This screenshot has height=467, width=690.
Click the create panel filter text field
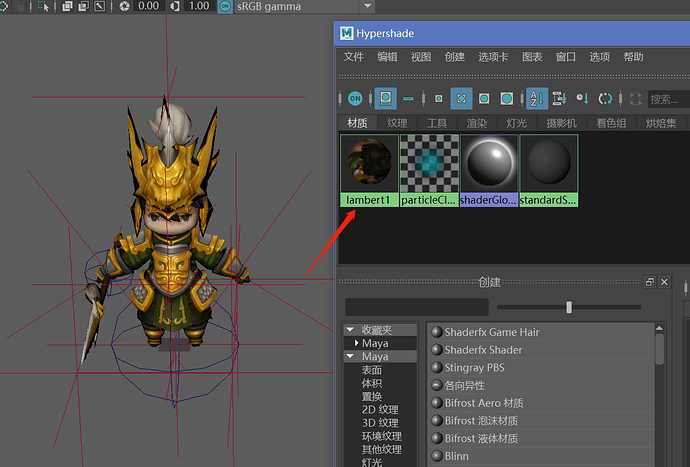tap(417, 307)
